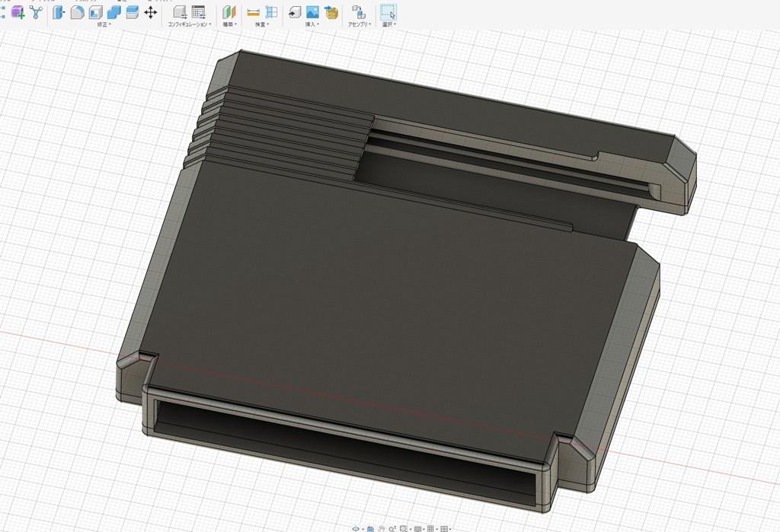
Task: Open the 挿入 dropdown menu
Action: tap(312, 24)
